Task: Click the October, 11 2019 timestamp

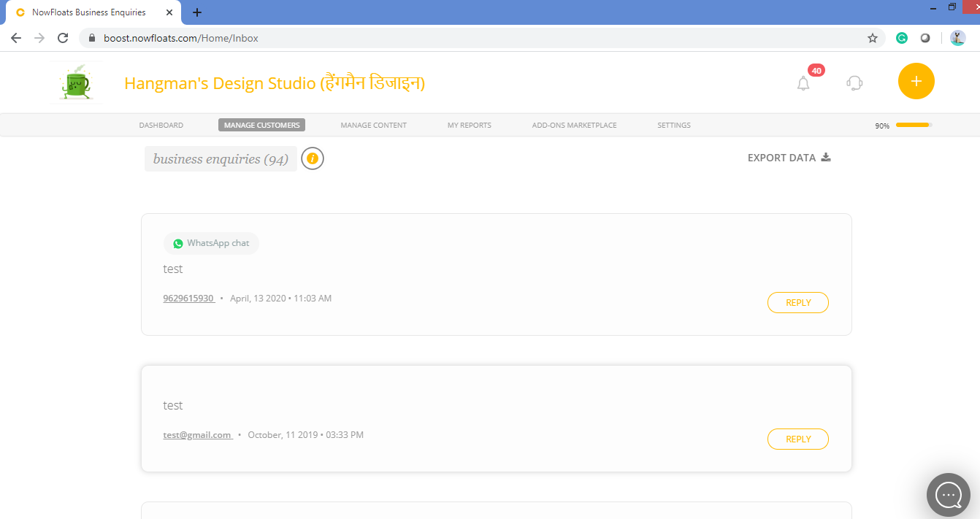Action: pyautogui.click(x=305, y=435)
